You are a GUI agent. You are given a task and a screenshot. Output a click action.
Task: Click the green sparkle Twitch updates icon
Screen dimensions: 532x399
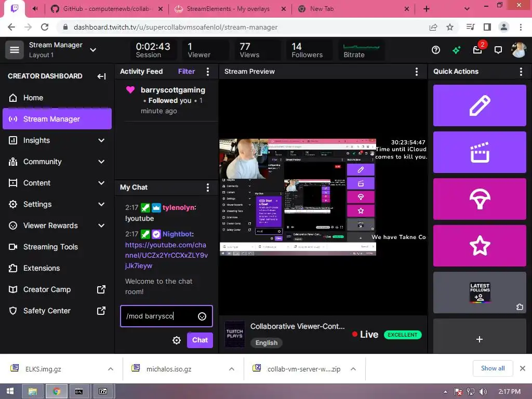click(x=456, y=50)
